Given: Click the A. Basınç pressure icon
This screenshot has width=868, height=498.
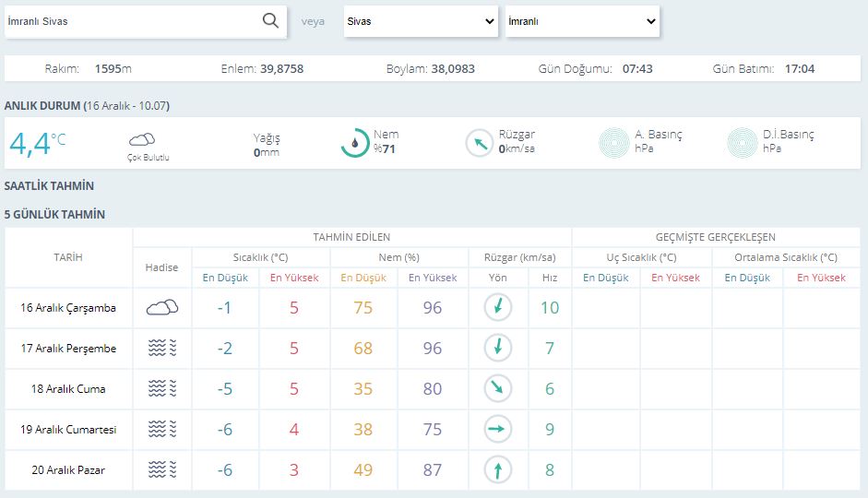Looking at the screenshot, I should (614, 143).
